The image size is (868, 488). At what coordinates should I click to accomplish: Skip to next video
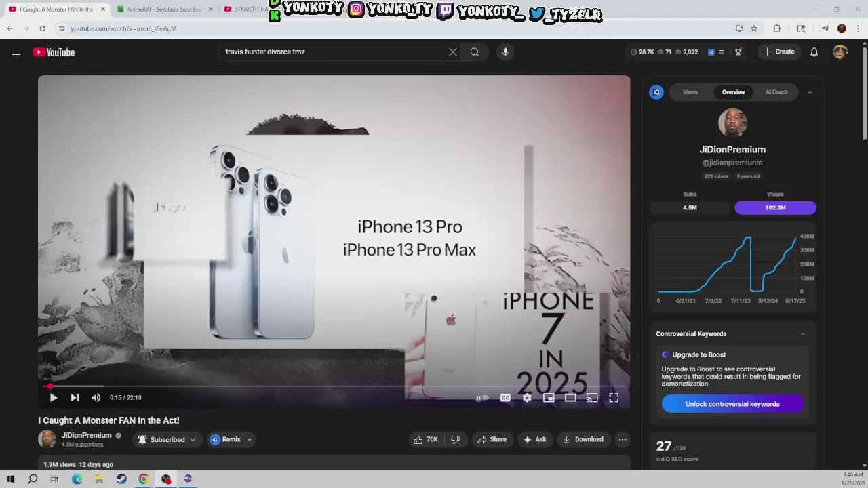[x=75, y=398]
